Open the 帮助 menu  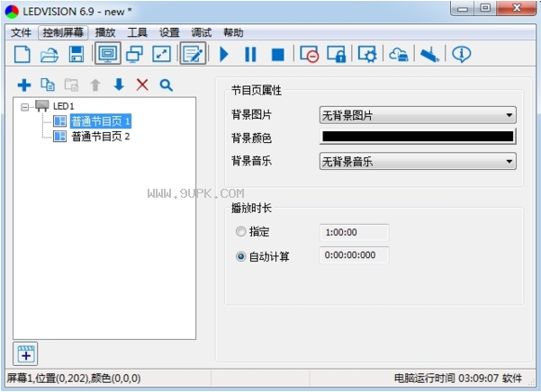[233, 32]
